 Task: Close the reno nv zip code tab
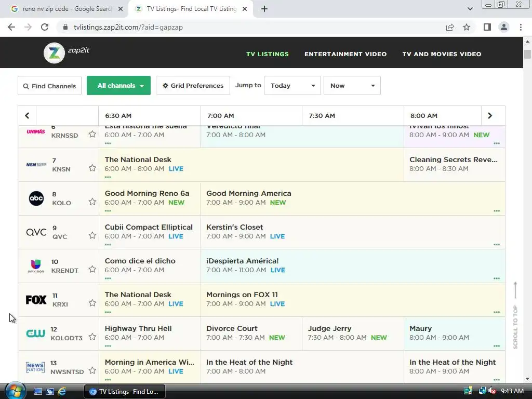[121, 9]
